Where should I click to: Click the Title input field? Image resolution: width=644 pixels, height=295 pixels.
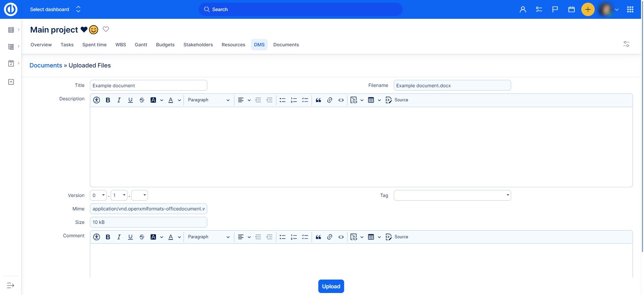148,86
